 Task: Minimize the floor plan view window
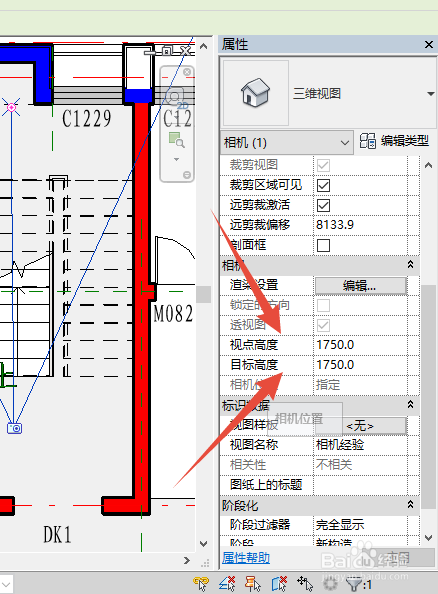(150, 52)
